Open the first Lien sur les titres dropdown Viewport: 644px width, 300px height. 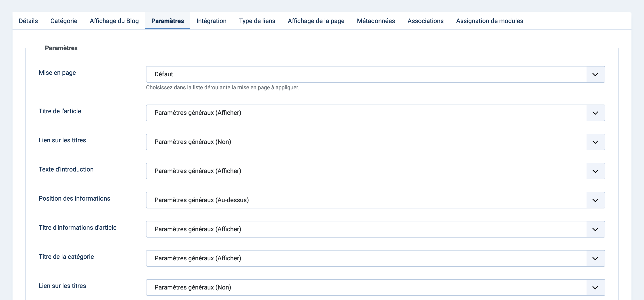[x=375, y=142]
